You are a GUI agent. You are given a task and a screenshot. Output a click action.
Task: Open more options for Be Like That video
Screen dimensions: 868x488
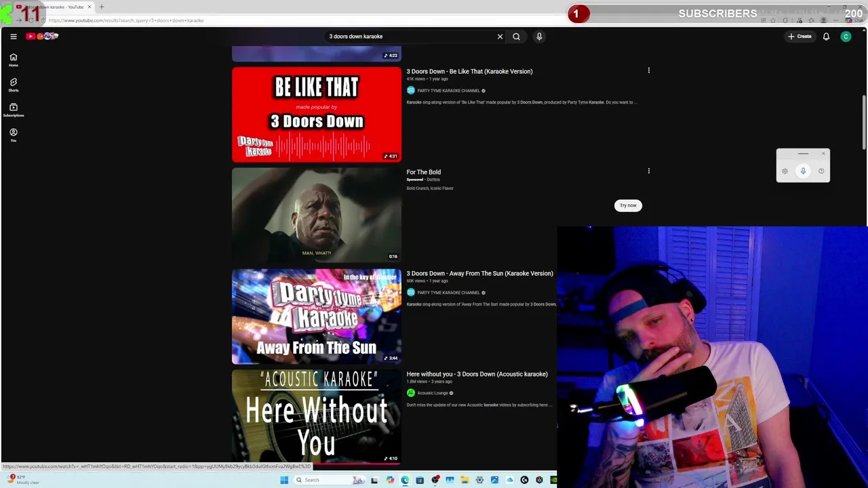649,70
